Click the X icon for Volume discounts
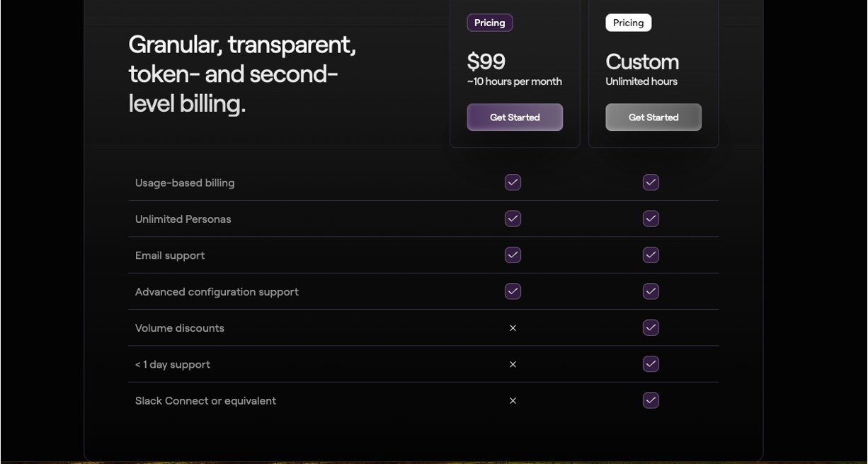Screen dimensions: 868x464 (x=513, y=328)
